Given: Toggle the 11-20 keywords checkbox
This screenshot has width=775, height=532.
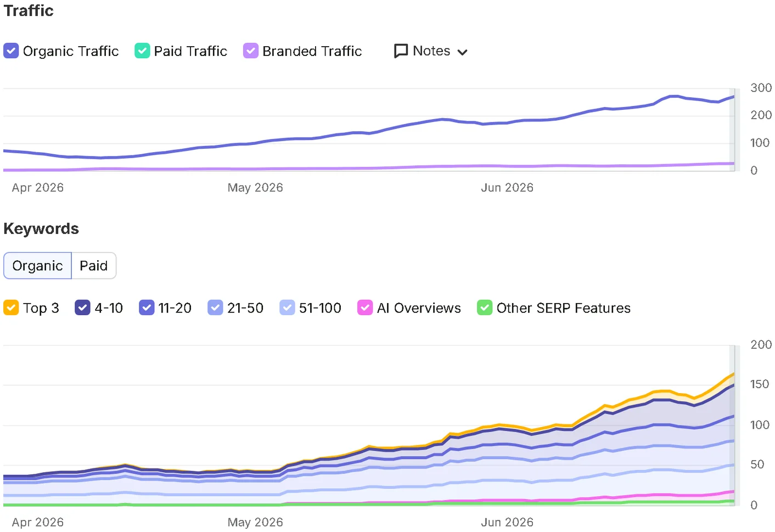Looking at the screenshot, I should [x=147, y=308].
